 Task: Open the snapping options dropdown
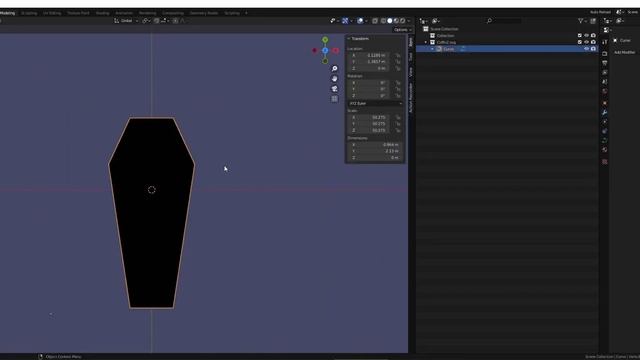(165, 21)
